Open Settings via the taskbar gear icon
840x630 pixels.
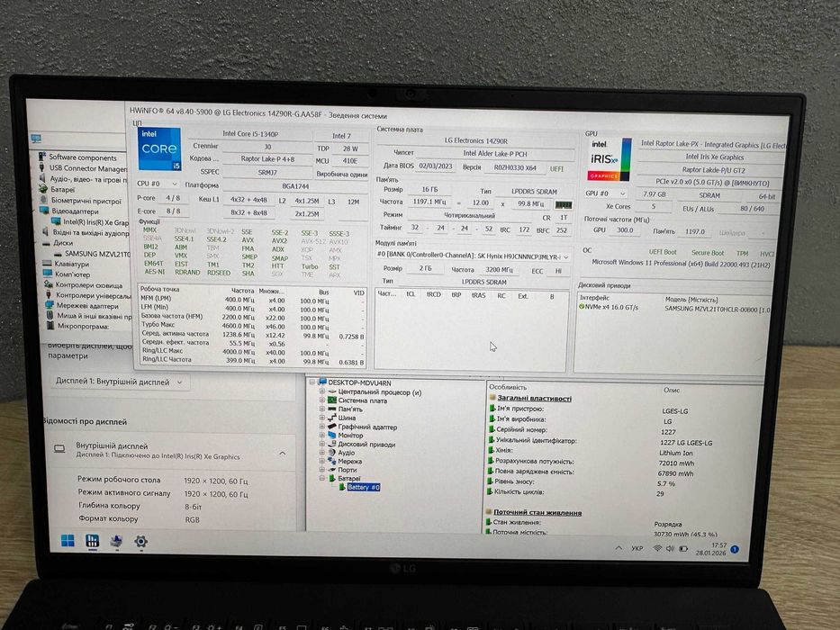[x=140, y=542]
